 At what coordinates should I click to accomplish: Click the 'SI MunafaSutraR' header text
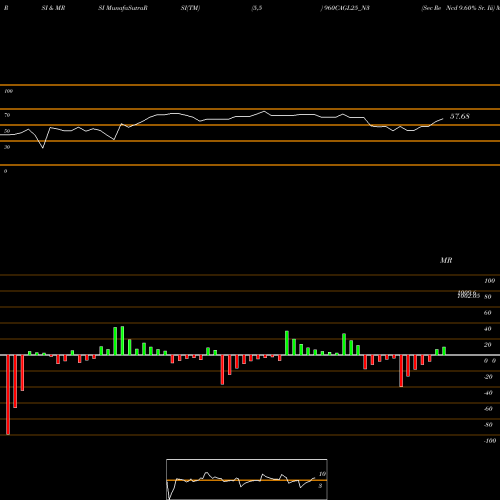(123, 8)
